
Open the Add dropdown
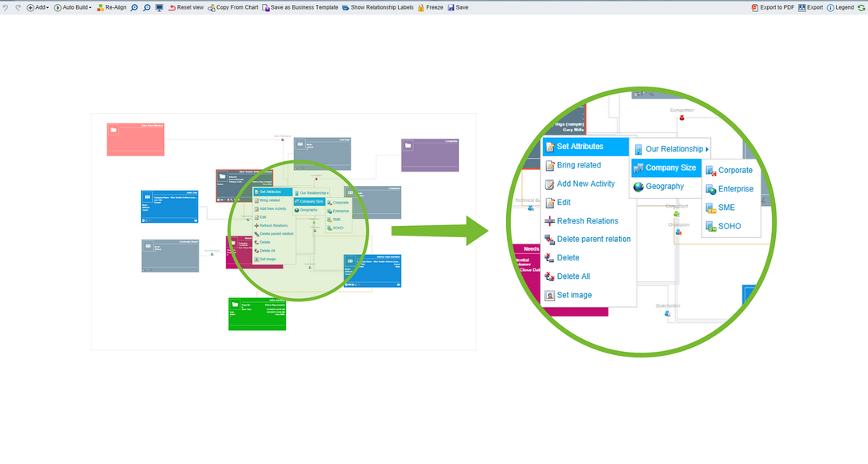(x=38, y=7)
